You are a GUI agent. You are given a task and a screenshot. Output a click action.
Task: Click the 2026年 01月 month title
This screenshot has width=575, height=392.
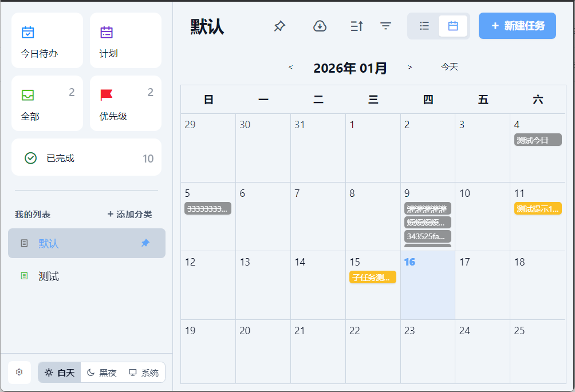pos(350,68)
